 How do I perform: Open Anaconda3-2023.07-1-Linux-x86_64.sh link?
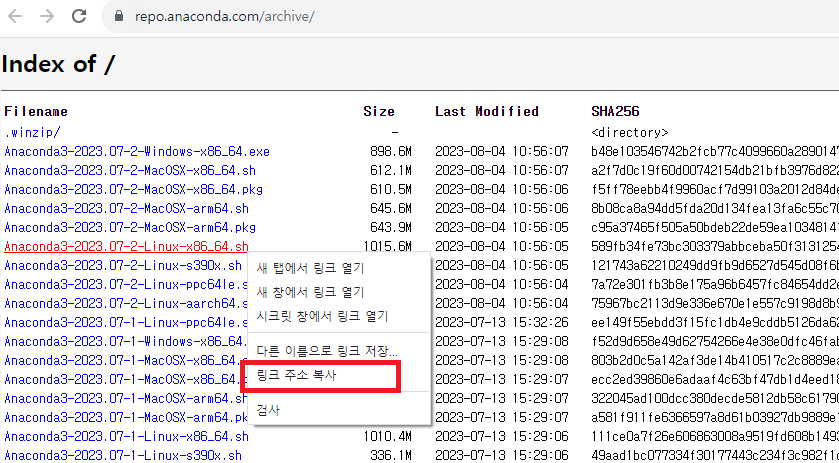126,437
